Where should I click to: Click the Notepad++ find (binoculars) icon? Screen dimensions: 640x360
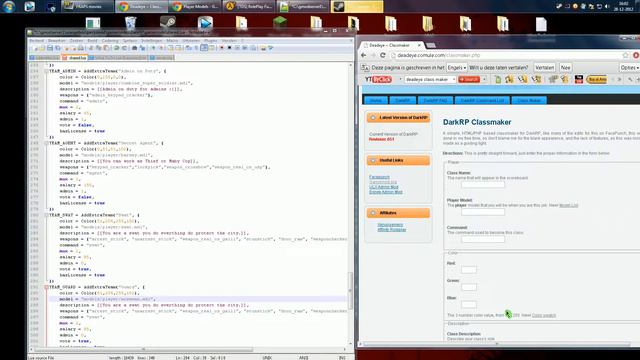[134, 48]
